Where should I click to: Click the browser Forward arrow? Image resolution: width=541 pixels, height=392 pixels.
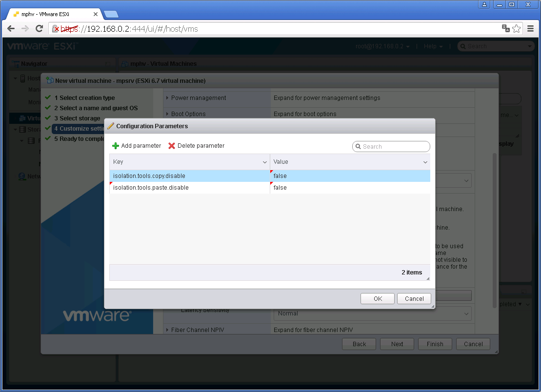25,29
